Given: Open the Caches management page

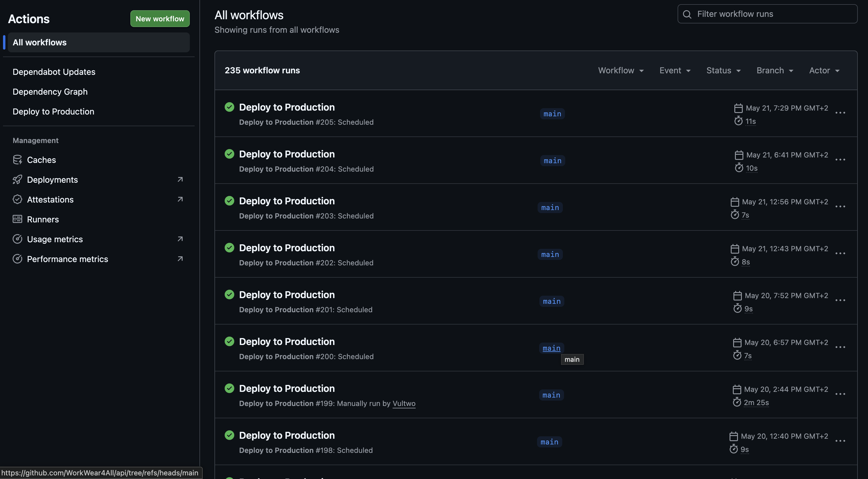Looking at the screenshot, I should [41, 160].
